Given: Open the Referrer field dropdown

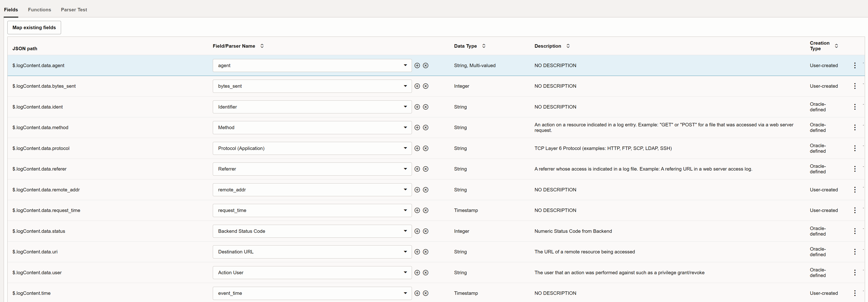Looking at the screenshot, I should (312, 169).
